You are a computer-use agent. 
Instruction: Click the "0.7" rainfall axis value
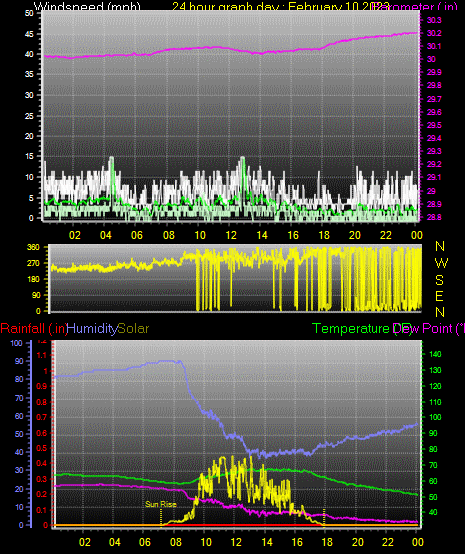pyautogui.click(x=42, y=417)
